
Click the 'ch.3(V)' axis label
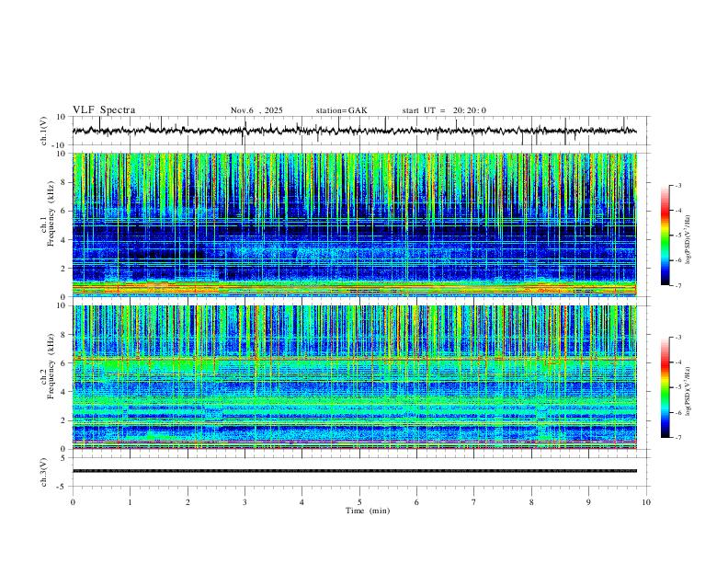click(x=44, y=472)
